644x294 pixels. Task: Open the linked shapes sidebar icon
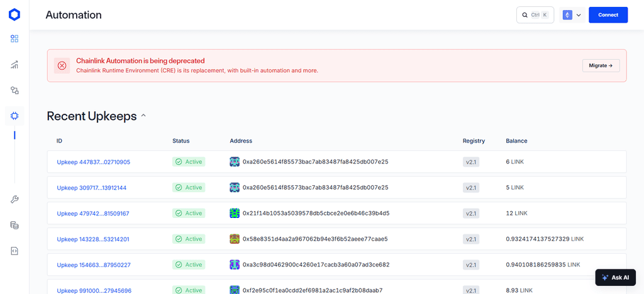[x=14, y=90]
